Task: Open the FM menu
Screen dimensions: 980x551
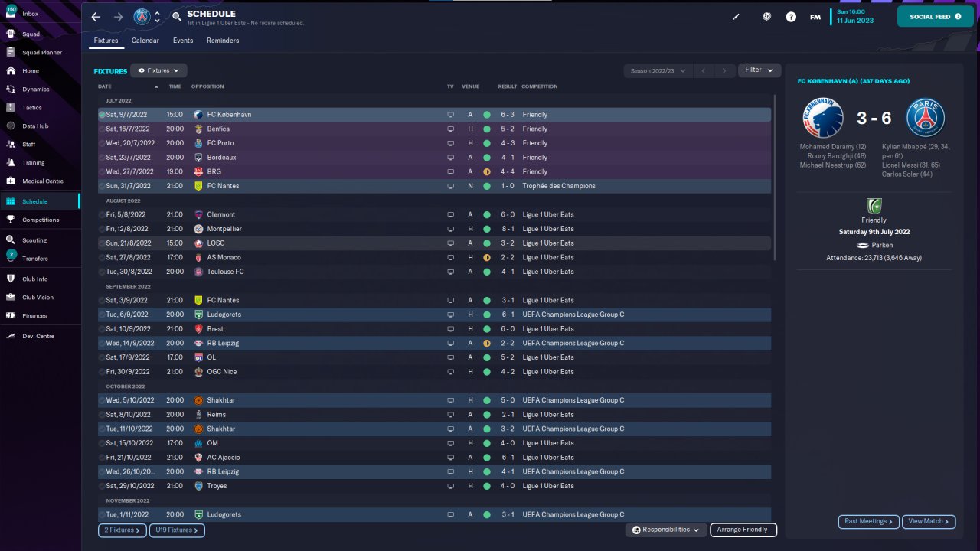Action: pyautogui.click(x=815, y=17)
